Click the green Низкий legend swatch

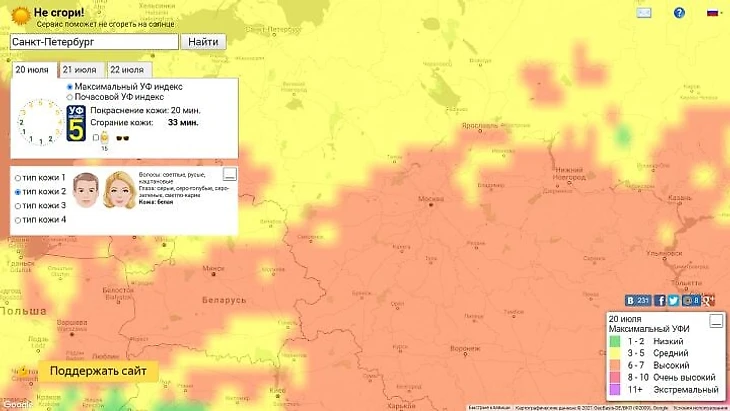[x=615, y=341]
